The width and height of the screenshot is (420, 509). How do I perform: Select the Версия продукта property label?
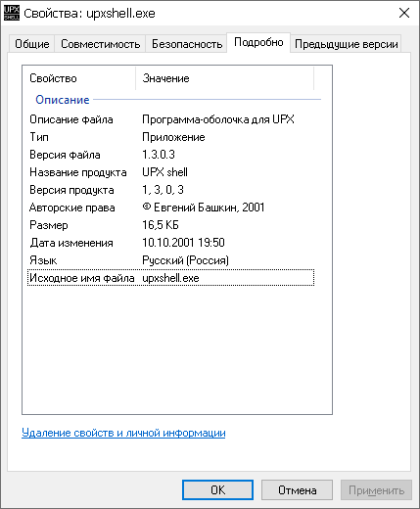71,190
